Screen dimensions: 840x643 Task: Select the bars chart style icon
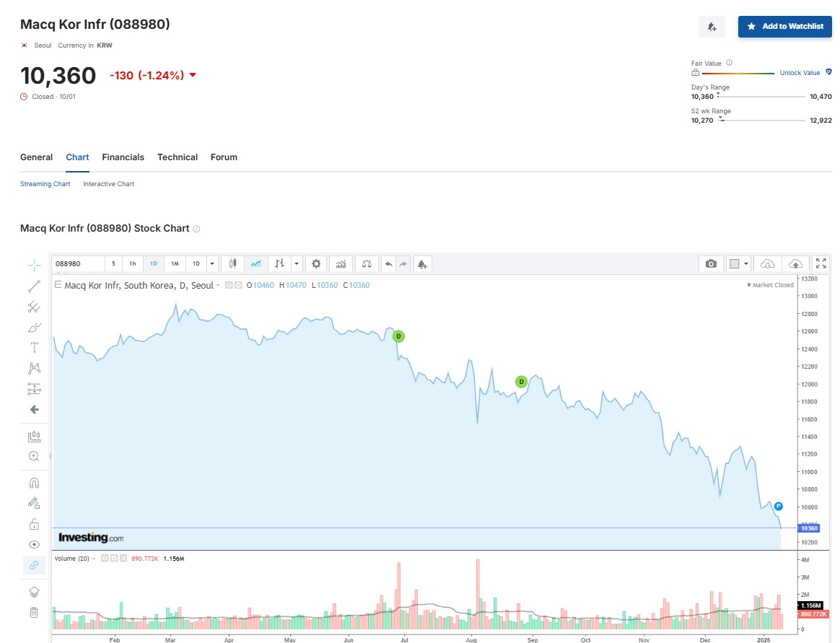click(x=279, y=263)
